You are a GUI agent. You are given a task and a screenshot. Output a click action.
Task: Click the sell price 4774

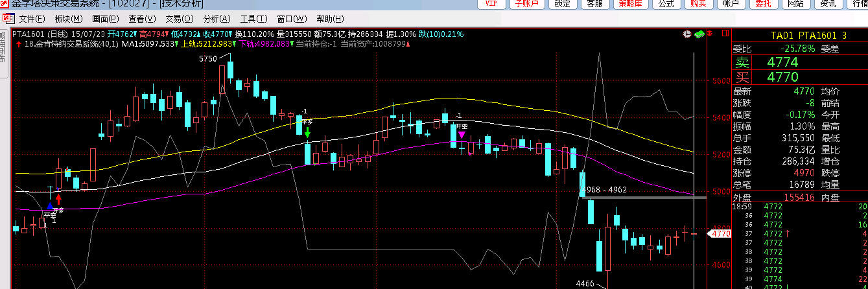(782, 63)
